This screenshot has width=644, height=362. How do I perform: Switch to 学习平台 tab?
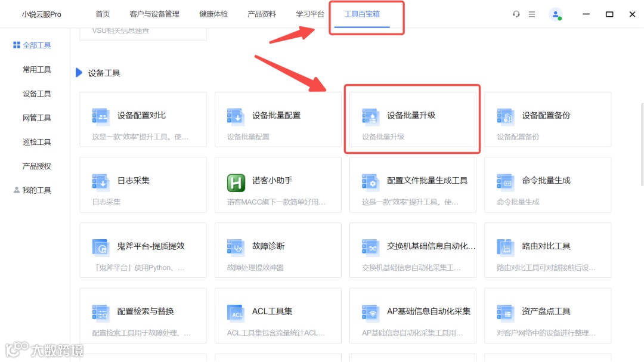coord(310,14)
